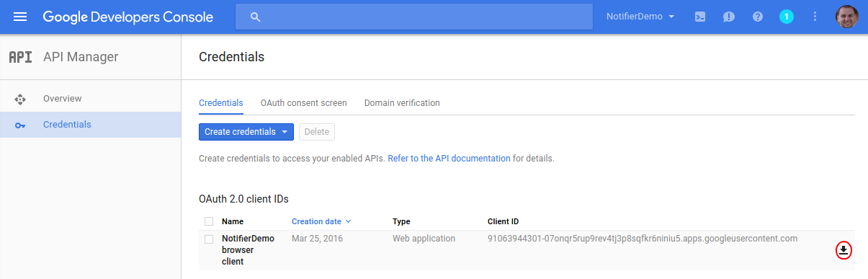The width and height of the screenshot is (868, 279).
Task: Open the notifications badge showing 1
Action: pyautogui.click(x=787, y=17)
